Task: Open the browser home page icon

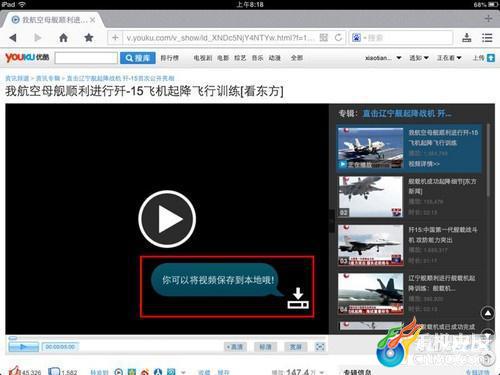Action: point(63,38)
